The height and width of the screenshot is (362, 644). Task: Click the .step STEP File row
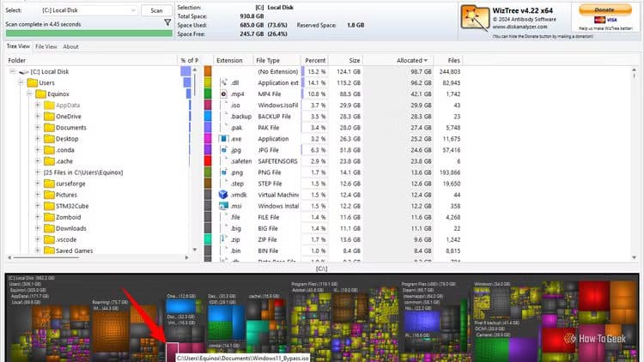click(332, 184)
